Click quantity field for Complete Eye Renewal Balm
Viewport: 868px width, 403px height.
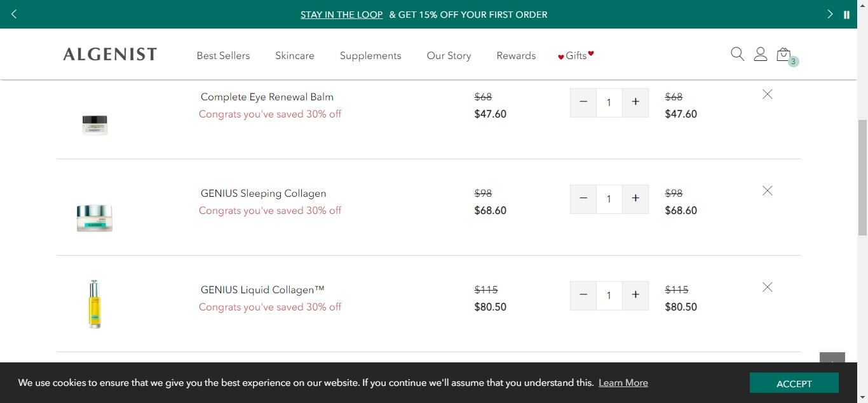(609, 102)
